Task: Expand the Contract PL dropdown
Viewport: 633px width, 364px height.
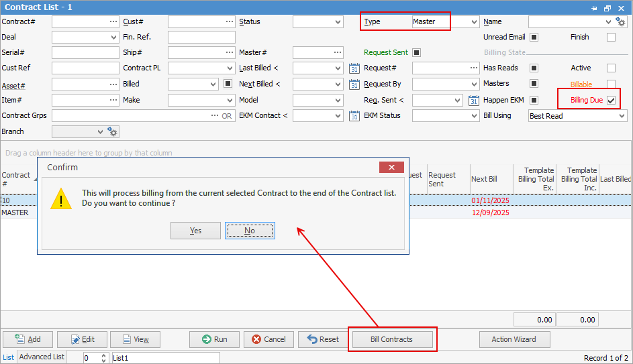Action: pyautogui.click(x=230, y=68)
